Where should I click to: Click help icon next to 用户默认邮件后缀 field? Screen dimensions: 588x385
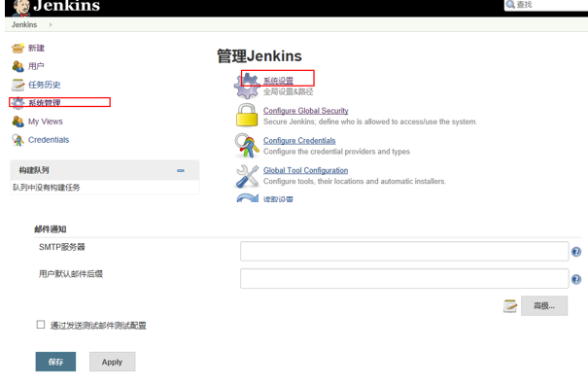pyautogui.click(x=576, y=279)
